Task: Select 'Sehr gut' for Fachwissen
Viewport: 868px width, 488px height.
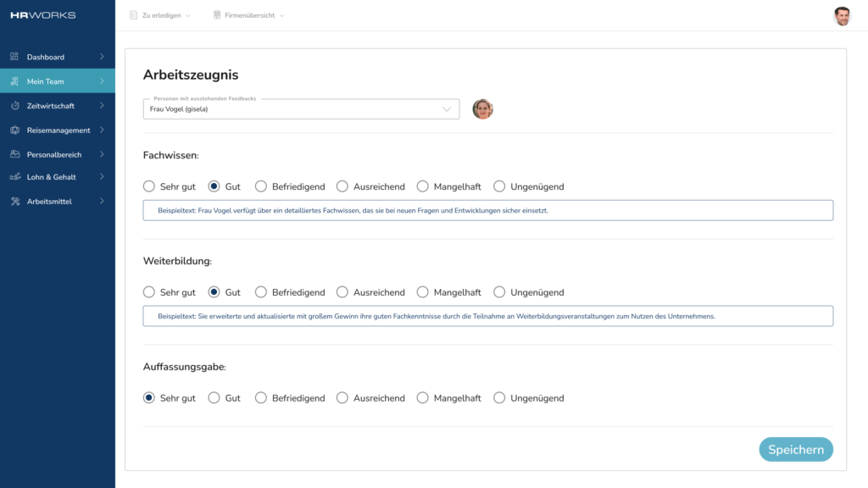Action: [x=149, y=186]
